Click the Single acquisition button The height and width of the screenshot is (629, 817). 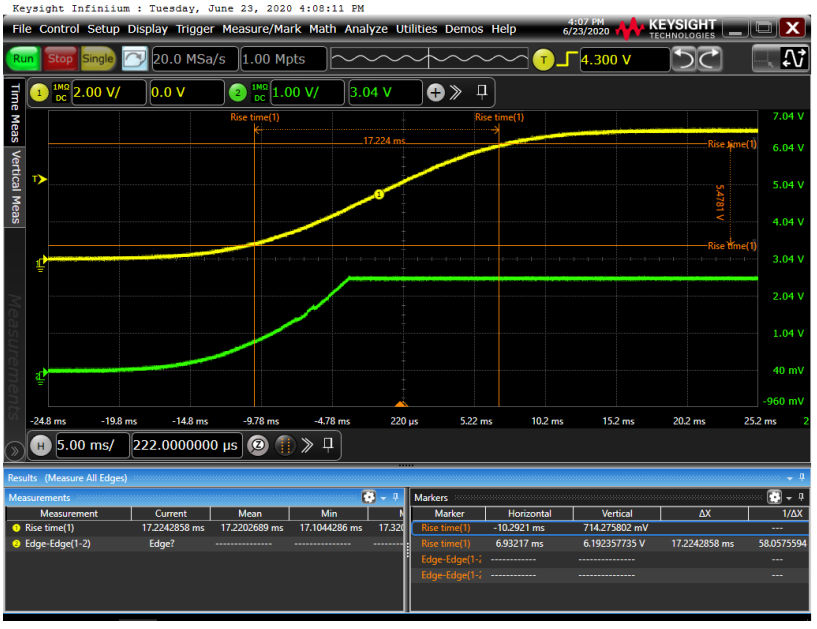pyautogui.click(x=98, y=59)
